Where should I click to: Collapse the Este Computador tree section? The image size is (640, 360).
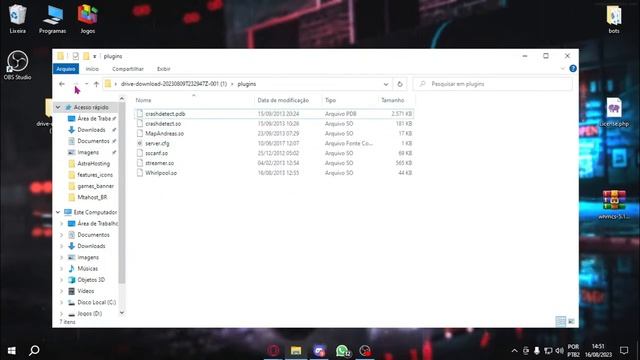(58, 212)
